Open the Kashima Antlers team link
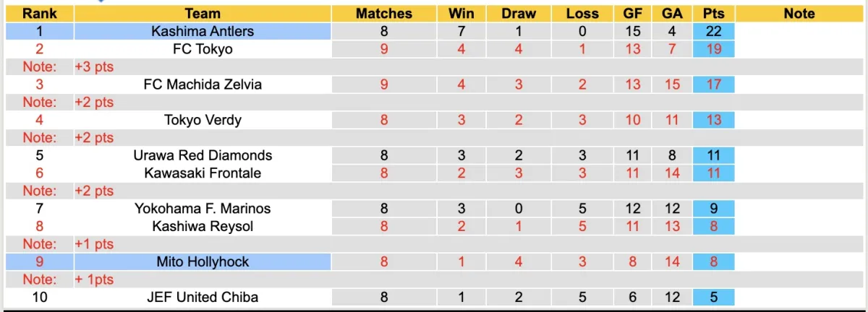Viewport: 868px width, 312px height. point(203,31)
